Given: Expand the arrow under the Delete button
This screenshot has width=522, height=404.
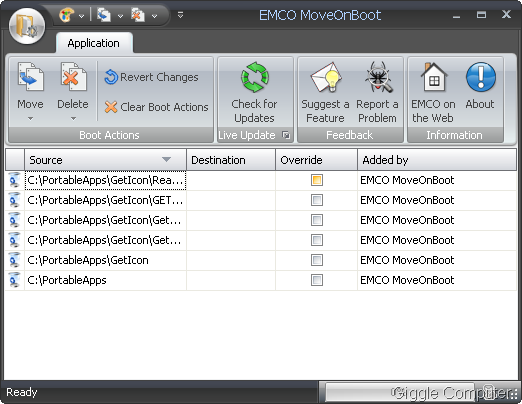Looking at the screenshot, I should tap(73, 118).
